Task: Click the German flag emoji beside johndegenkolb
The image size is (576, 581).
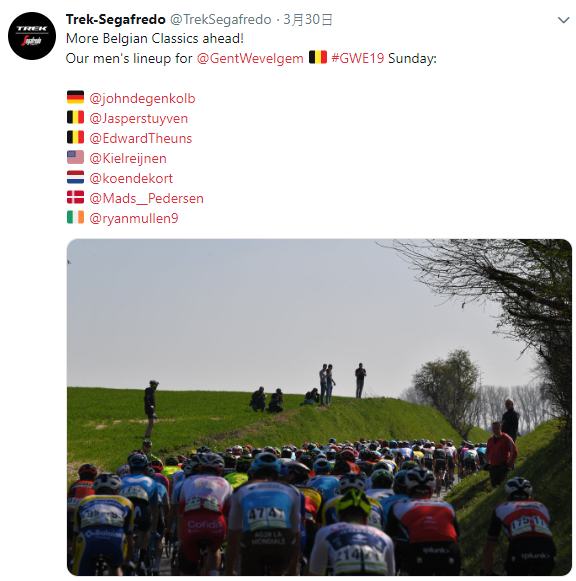Action: pyautogui.click(x=76, y=97)
